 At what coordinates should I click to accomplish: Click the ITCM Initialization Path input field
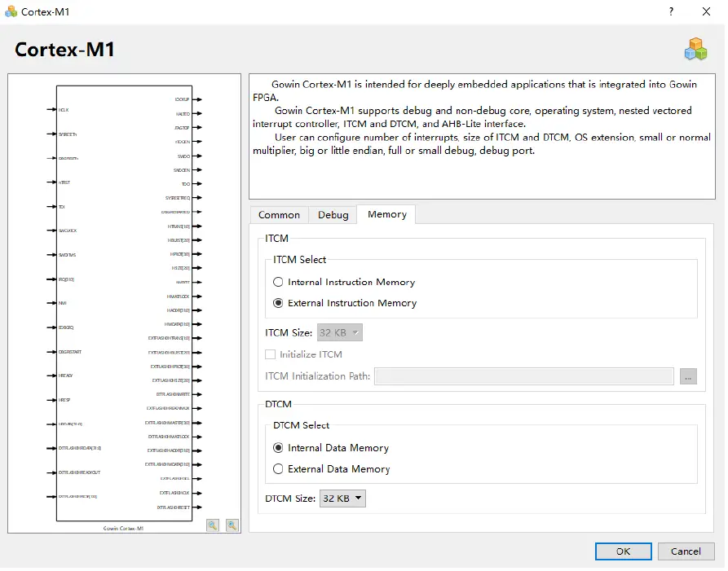pos(522,376)
